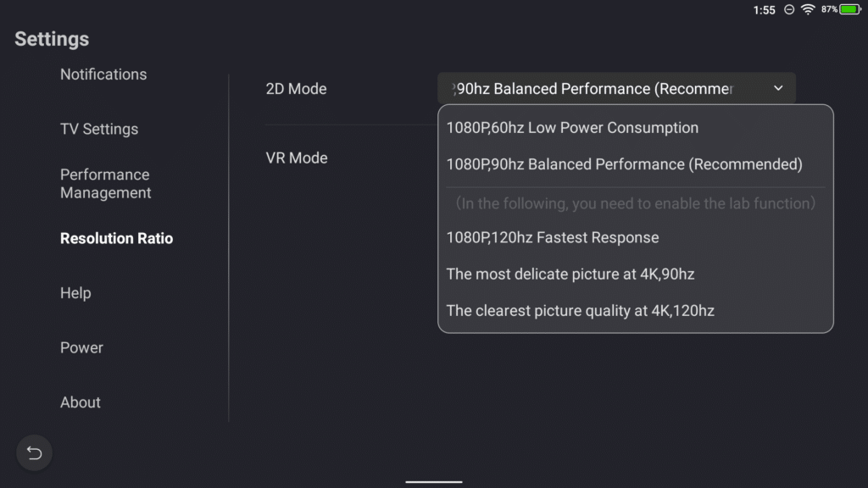
Task: Click the back arrow button
Action: tap(35, 452)
